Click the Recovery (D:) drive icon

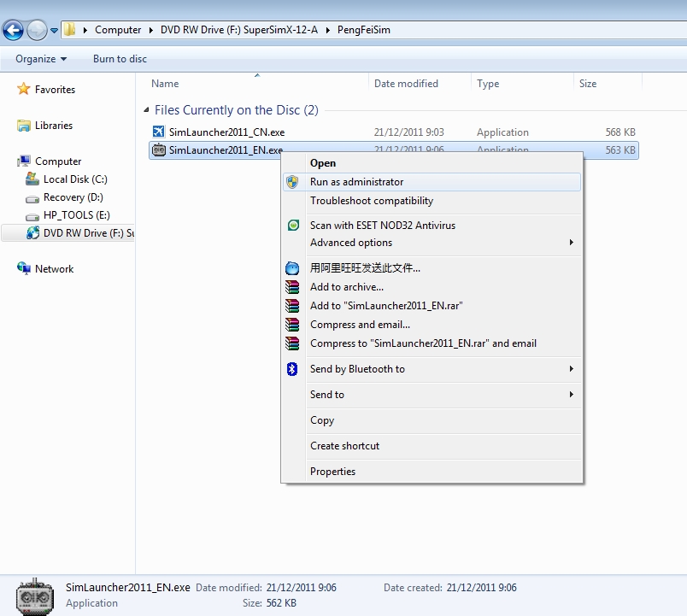(32, 199)
